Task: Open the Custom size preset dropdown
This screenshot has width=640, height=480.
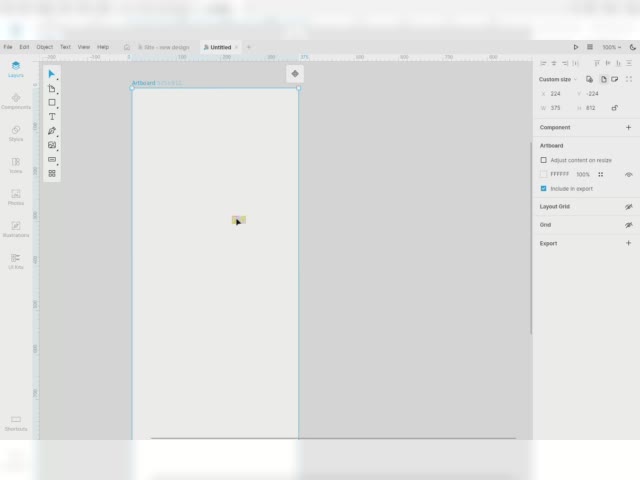Action: [558, 79]
